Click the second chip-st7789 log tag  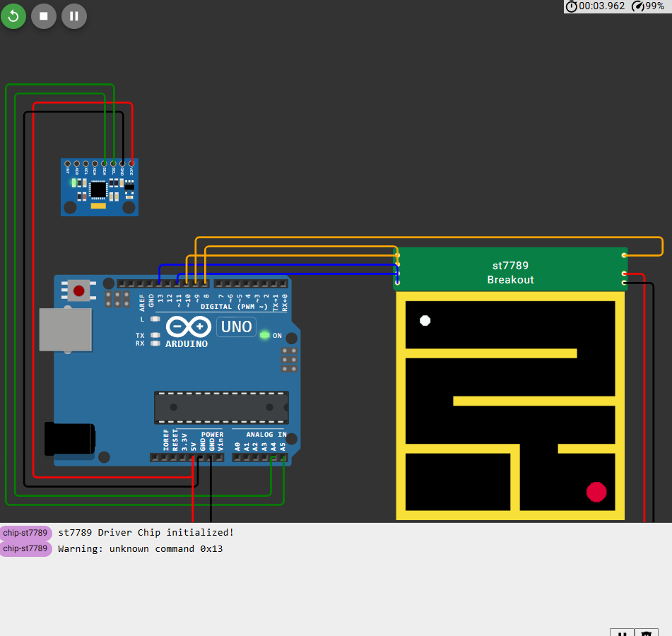coord(25,548)
